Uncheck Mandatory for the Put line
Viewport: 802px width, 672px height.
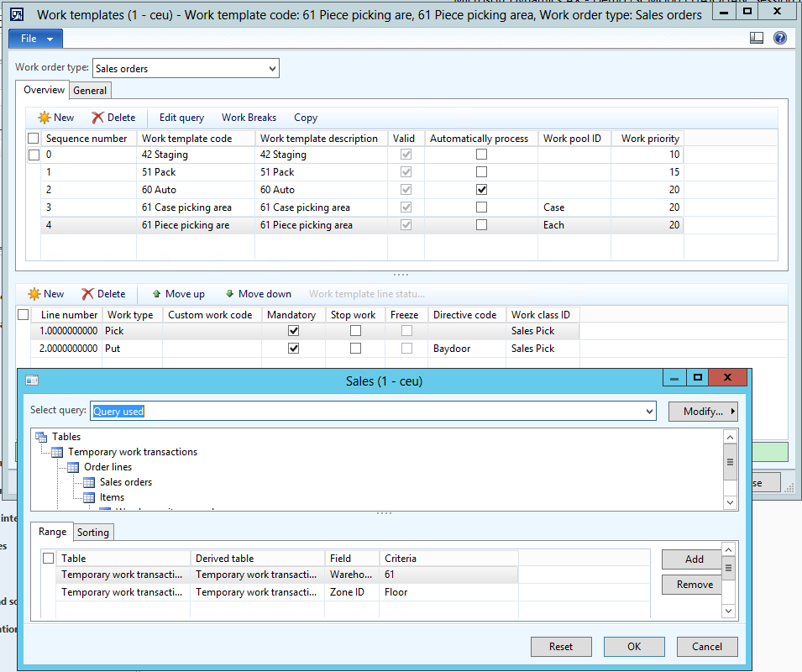tap(293, 348)
